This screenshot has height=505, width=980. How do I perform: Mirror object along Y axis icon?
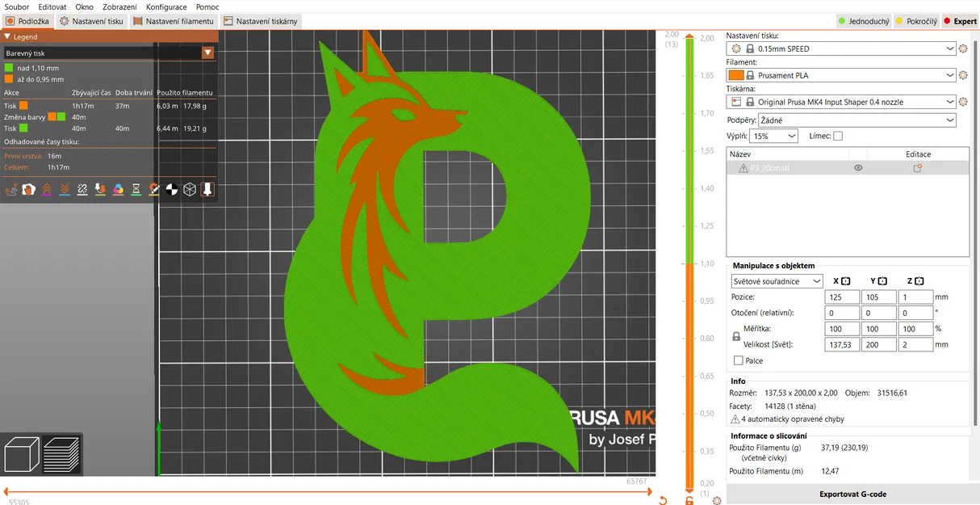(882, 281)
